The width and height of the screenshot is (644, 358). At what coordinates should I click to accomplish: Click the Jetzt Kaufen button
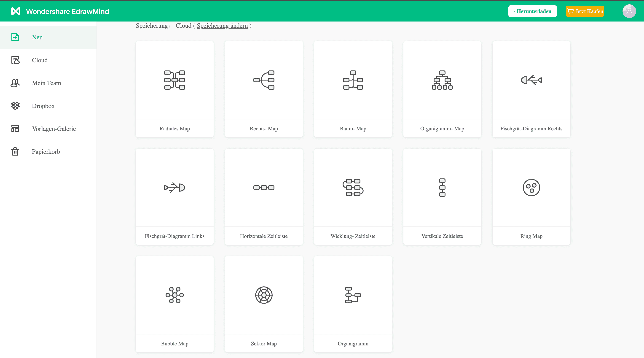tap(585, 11)
